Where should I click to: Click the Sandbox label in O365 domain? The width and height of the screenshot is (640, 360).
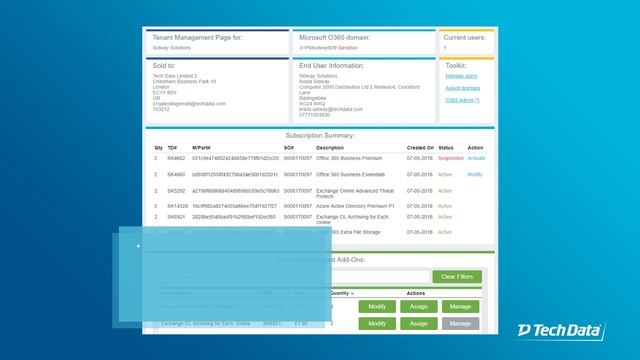(348, 48)
